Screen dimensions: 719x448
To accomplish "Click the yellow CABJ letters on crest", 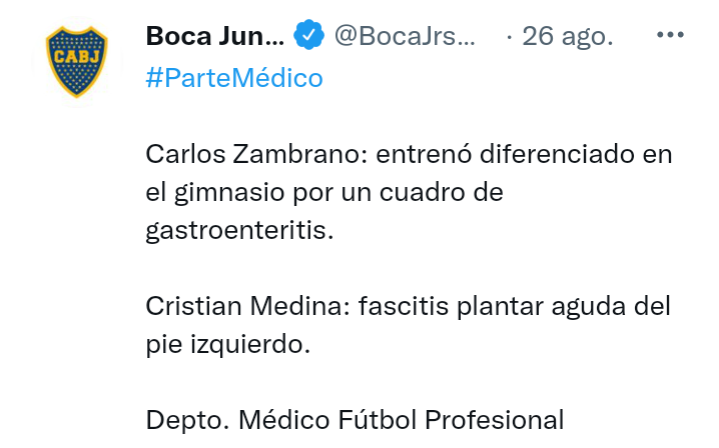I will coord(77,57).
